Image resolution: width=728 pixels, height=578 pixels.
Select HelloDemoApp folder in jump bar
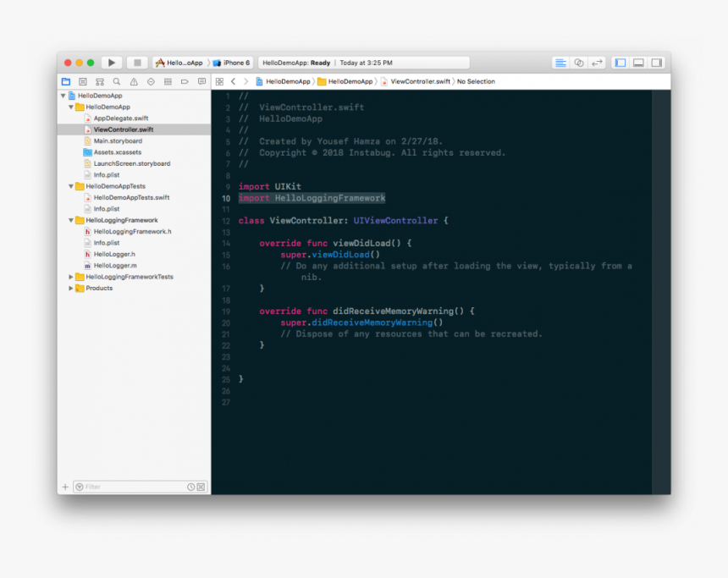pos(345,82)
